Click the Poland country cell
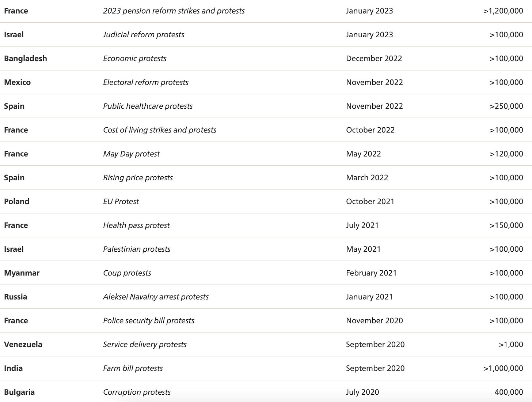Viewport: 532px width, 402px height. 17,202
